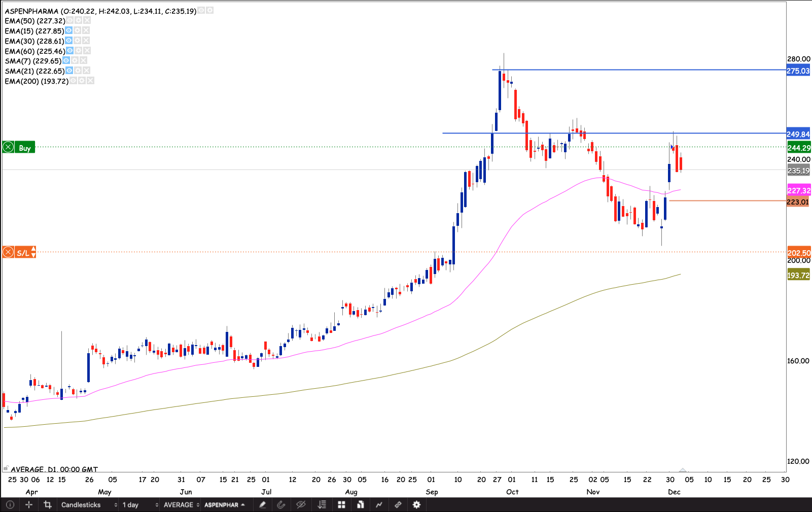Screen dimensions: 812x512
Task: Toggle the hide-drawings crossed eye icon
Action: (301, 505)
